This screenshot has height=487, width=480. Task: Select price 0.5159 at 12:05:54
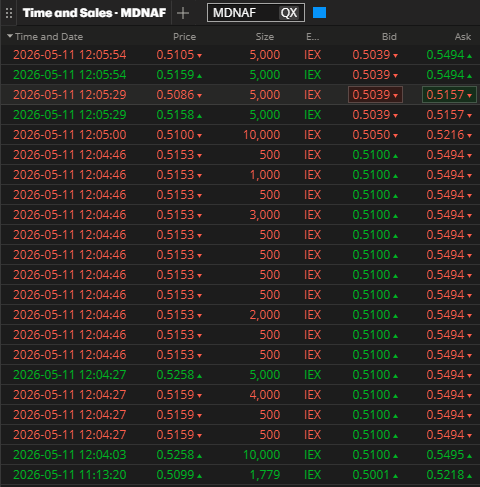point(179,75)
